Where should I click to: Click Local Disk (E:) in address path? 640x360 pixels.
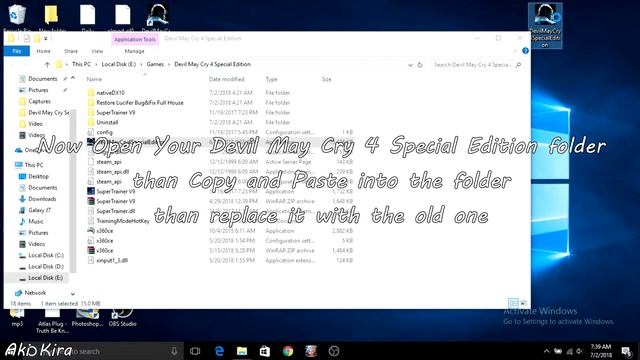pyautogui.click(x=118, y=64)
